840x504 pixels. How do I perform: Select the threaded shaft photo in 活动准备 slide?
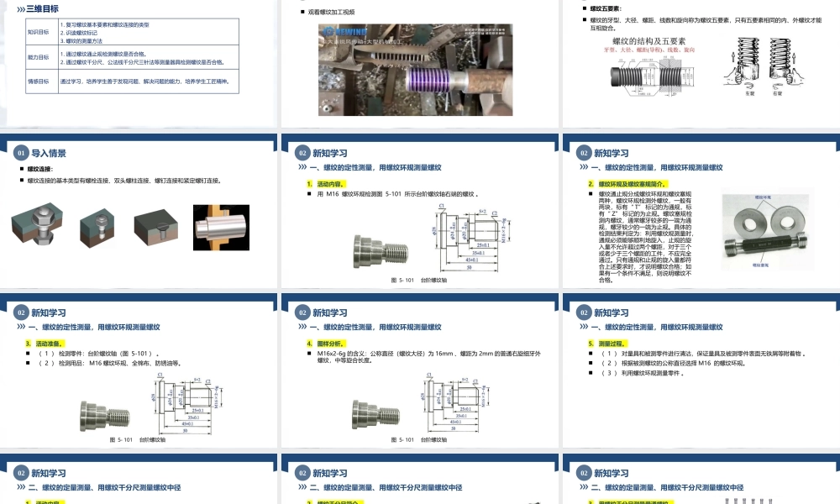(x=104, y=416)
